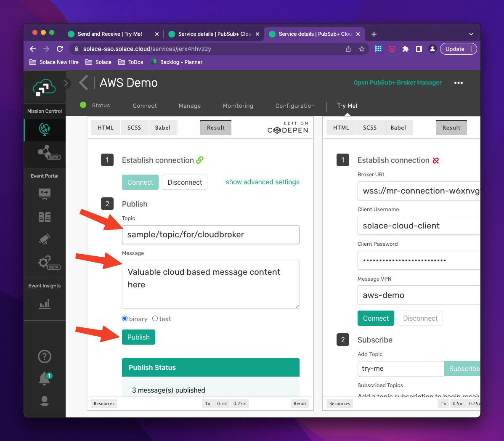Select the binary radio button
Viewport: 504px width, 441px height.
[125, 319]
